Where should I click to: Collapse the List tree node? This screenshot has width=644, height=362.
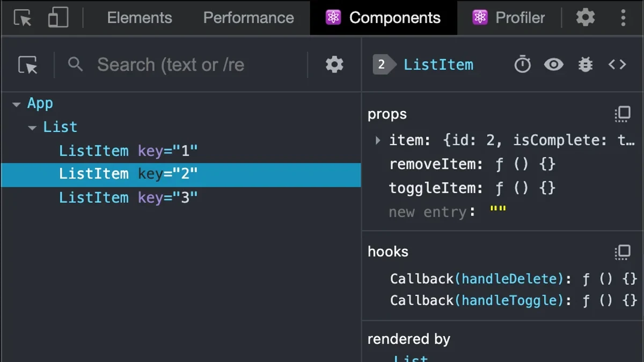[33, 128]
